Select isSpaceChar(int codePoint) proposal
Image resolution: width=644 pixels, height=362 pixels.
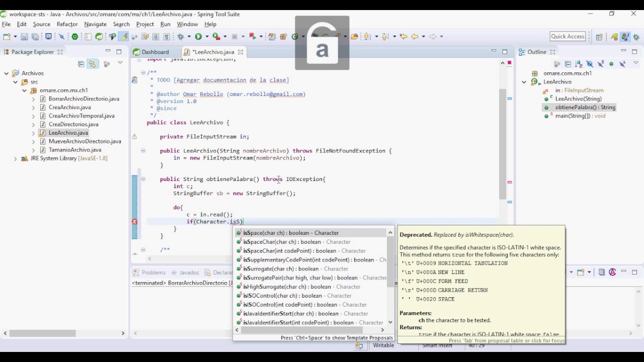pos(310,251)
